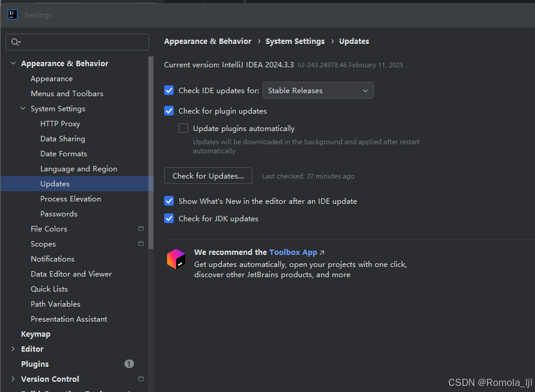Click Appearance & Behavior in the breadcrumb
The width and height of the screenshot is (535, 392).
207,41
